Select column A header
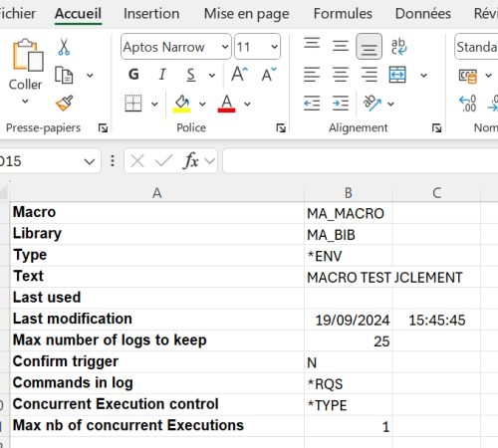Screen dimensions: 498x448 [x=157, y=193]
